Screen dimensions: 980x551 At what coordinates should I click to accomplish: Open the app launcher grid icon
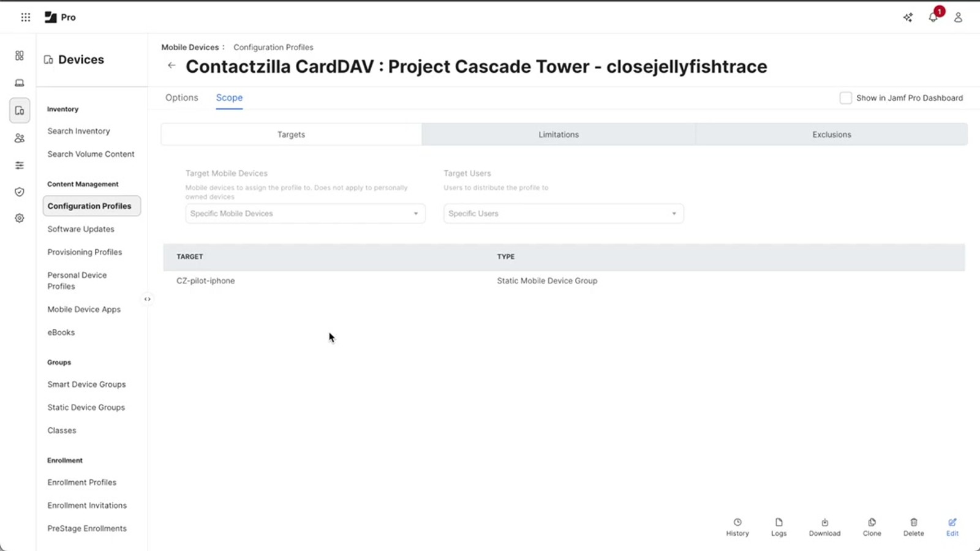click(x=26, y=17)
